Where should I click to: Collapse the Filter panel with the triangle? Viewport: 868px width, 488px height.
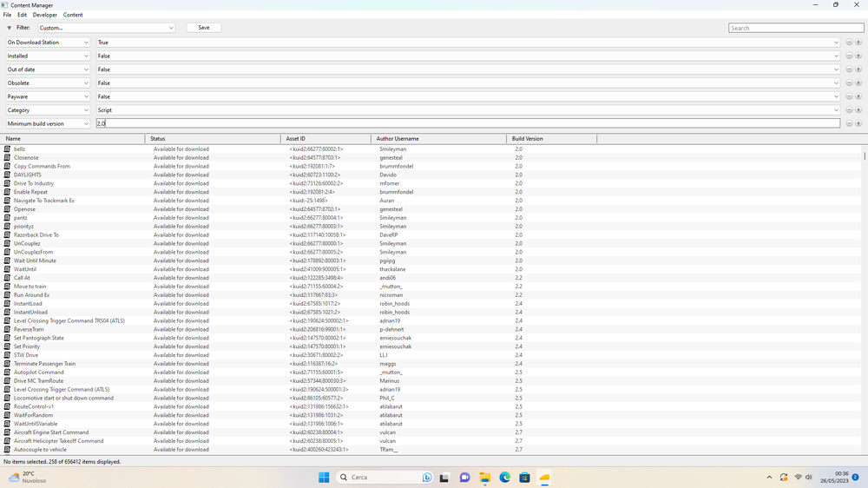(9, 28)
